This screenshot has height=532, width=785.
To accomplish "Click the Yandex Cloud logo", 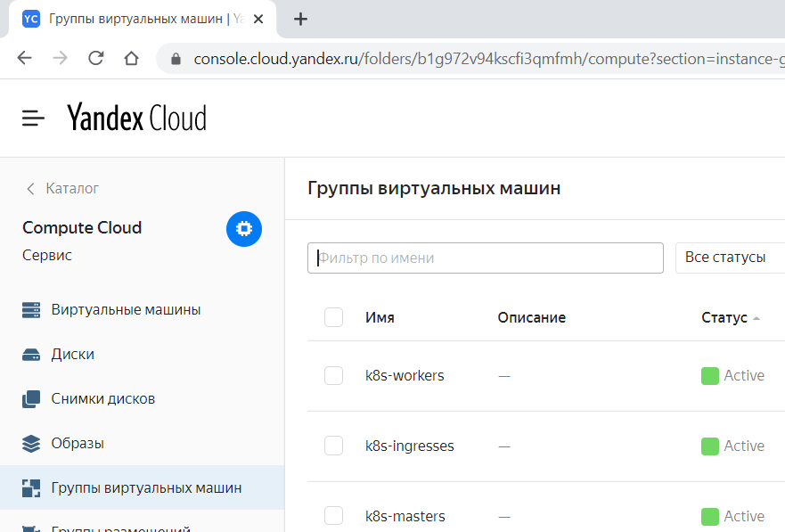I will click(x=136, y=119).
